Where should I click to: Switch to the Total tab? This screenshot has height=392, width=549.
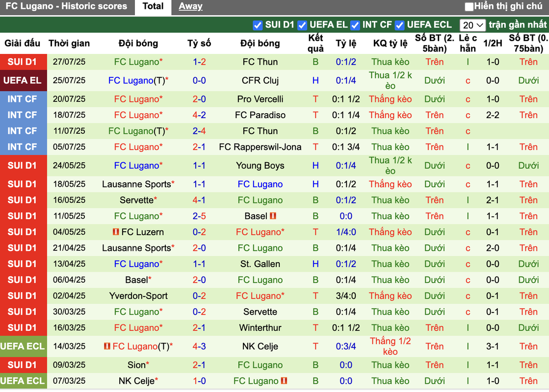(153, 6)
